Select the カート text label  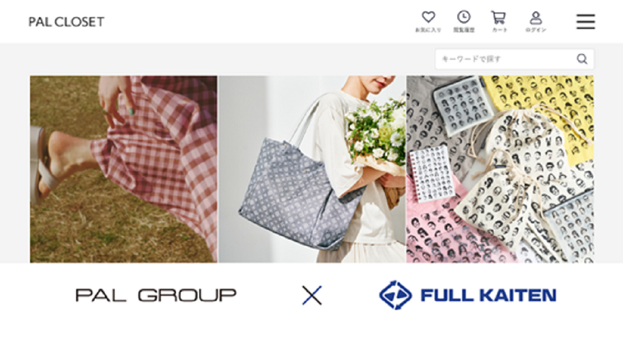pyautogui.click(x=498, y=30)
